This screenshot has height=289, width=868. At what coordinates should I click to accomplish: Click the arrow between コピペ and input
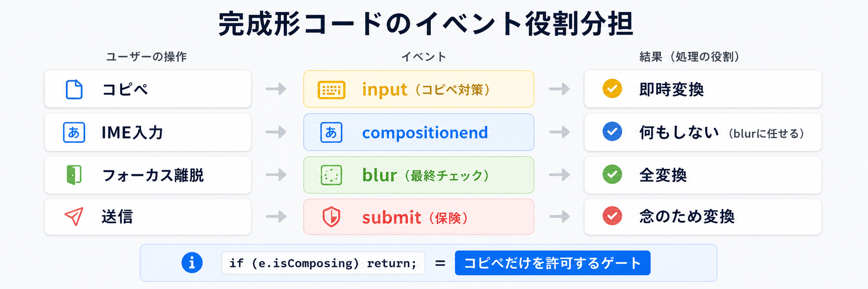pos(276,89)
